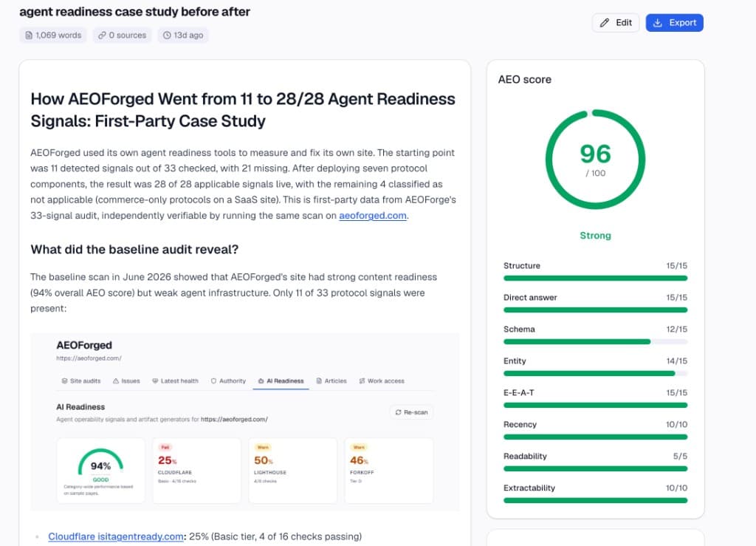Click the document icon on Articles
This screenshot has height=546, width=756.
click(x=319, y=381)
